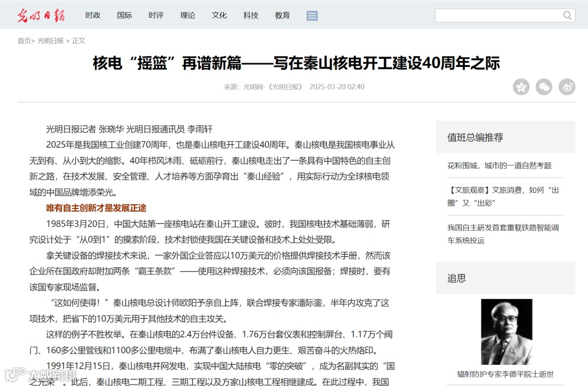Open 我国自主研发首套重载铁路智能调车系统投运 link
The height and width of the screenshot is (386, 588).
[x=503, y=234]
